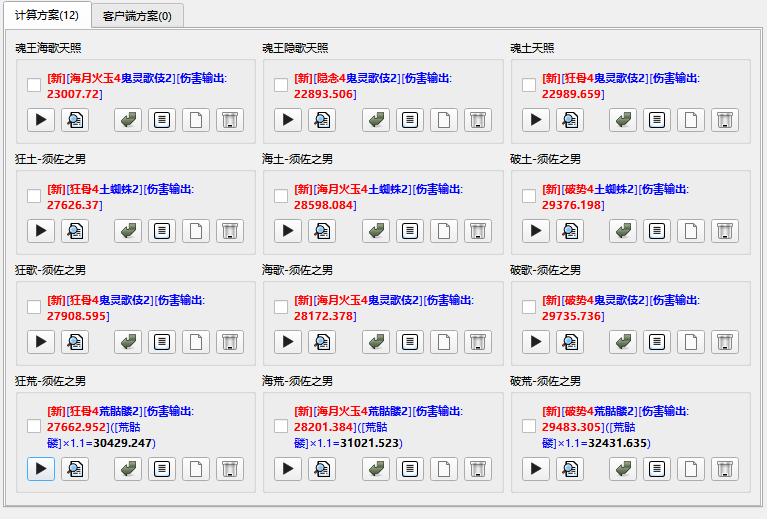Click green arrow icon in 狂歌-须佐之男 card

(128, 342)
